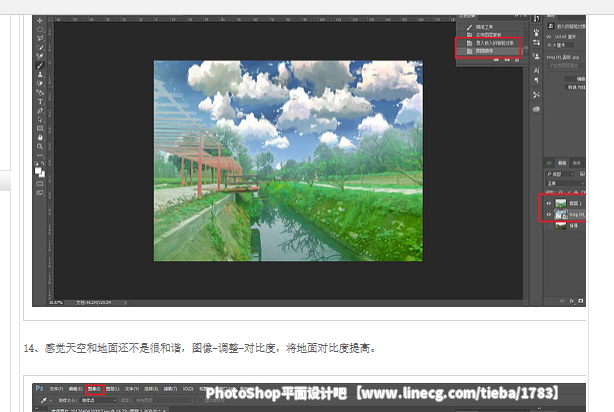Open the 文字(Y) menu

[132, 389]
